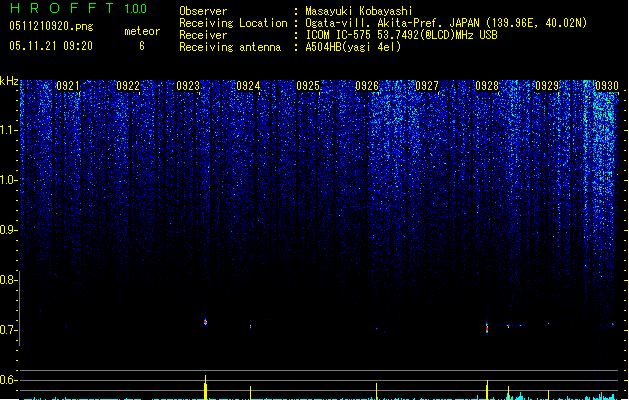Click the 1.1 kHz frequency axis label
Viewport: 629px width, 400px height.
click(9, 130)
